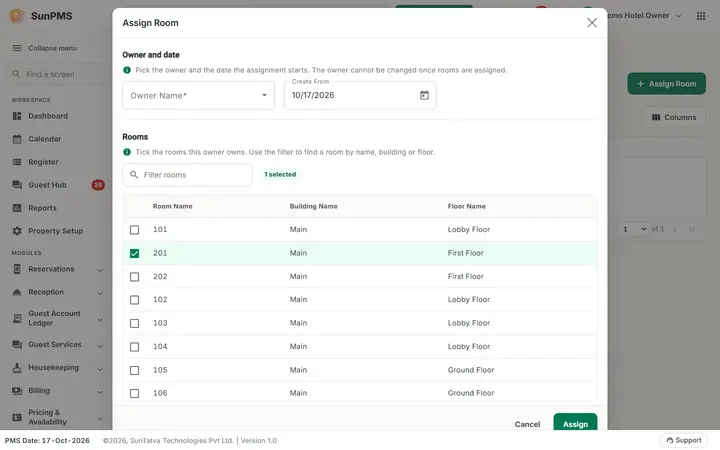
Task: Expand the Reservations module chevron
Action: pos(100,270)
